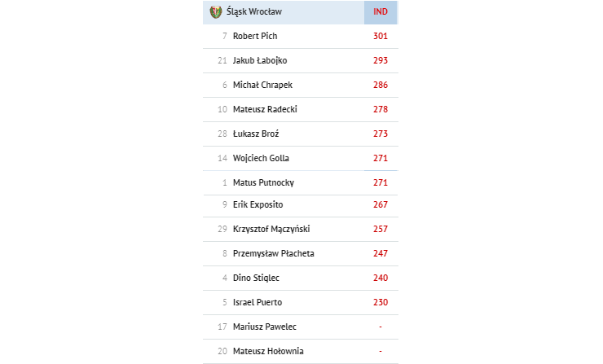This screenshot has height=364, width=603.
Task: Open Erik Exposito's profile
Action: [258, 204]
